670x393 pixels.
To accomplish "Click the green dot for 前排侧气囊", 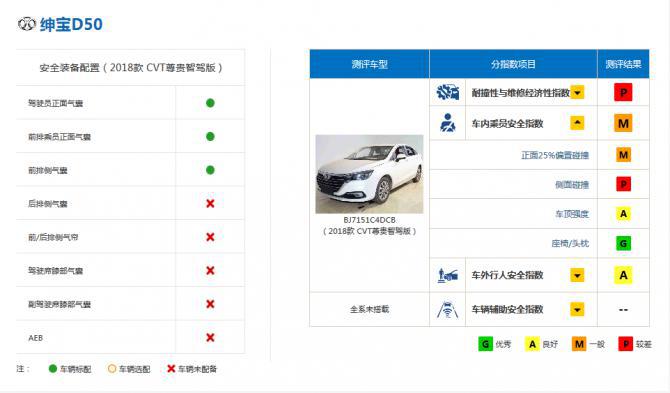I will point(210,170).
